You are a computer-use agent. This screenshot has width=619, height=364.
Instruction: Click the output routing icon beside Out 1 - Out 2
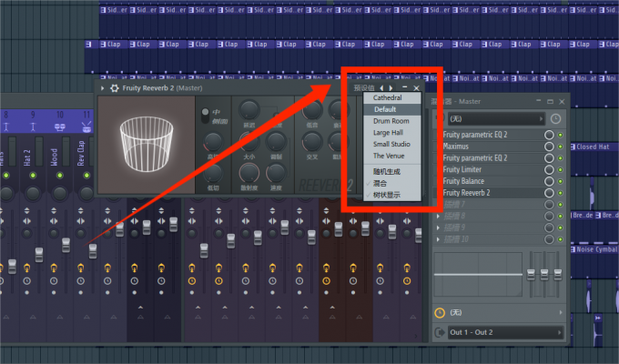click(440, 332)
